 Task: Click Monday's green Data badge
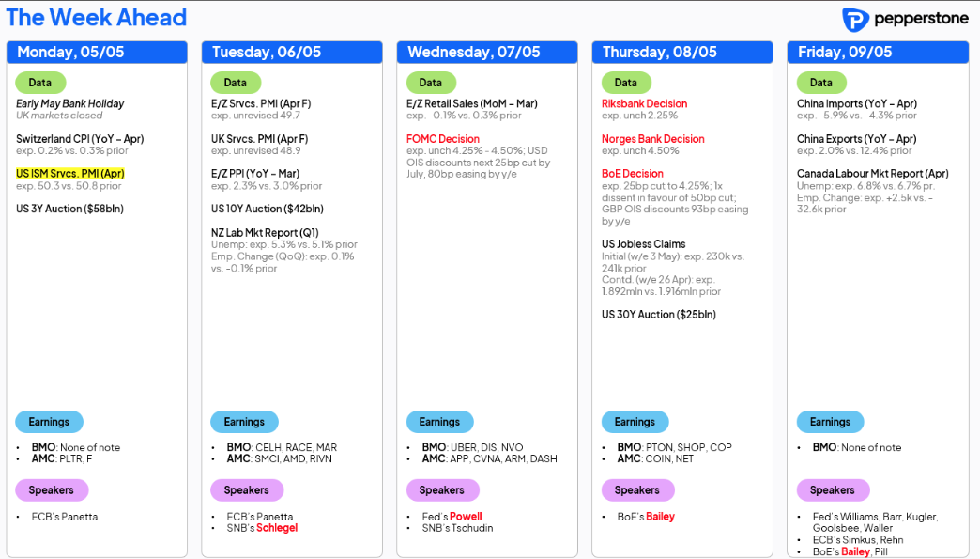(40, 83)
